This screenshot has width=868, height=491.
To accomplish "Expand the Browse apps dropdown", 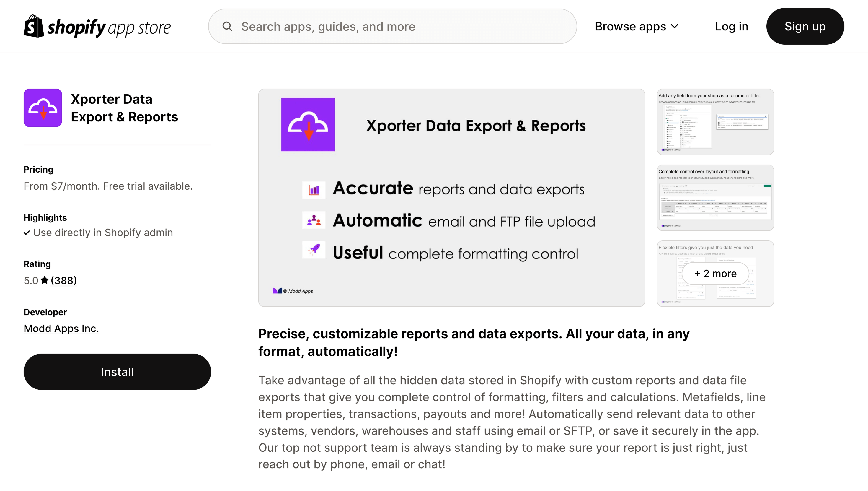I will pyautogui.click(x=630, y=26).
